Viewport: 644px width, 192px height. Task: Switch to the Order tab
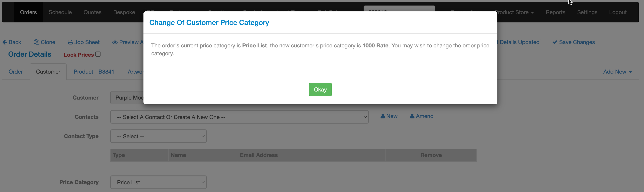click(x=16, y=72)
